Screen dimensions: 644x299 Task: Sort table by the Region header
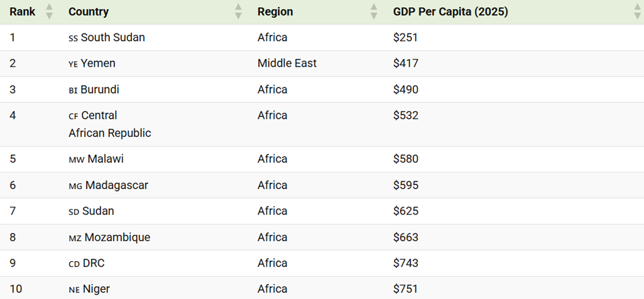coord(275,12)
